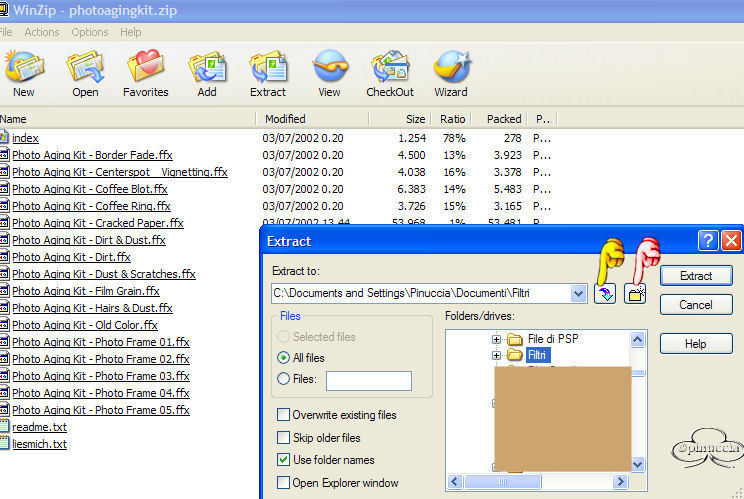Select the All files radio button
The height and width of the screenshot is (499, 744).
[x=283, y=358]
